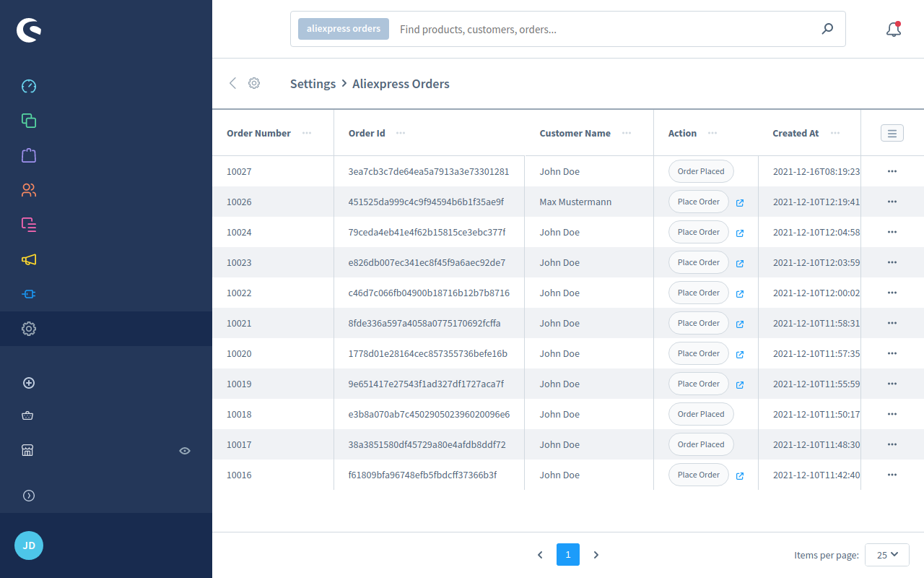Sort by the Created At column header
This screenshot has width=924, height=578.
pyautogui.click(x=796, y=133)
